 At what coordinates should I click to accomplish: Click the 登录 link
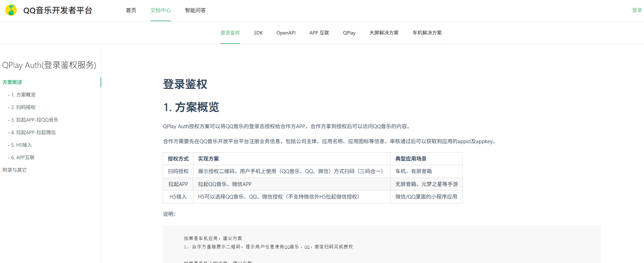637,10
